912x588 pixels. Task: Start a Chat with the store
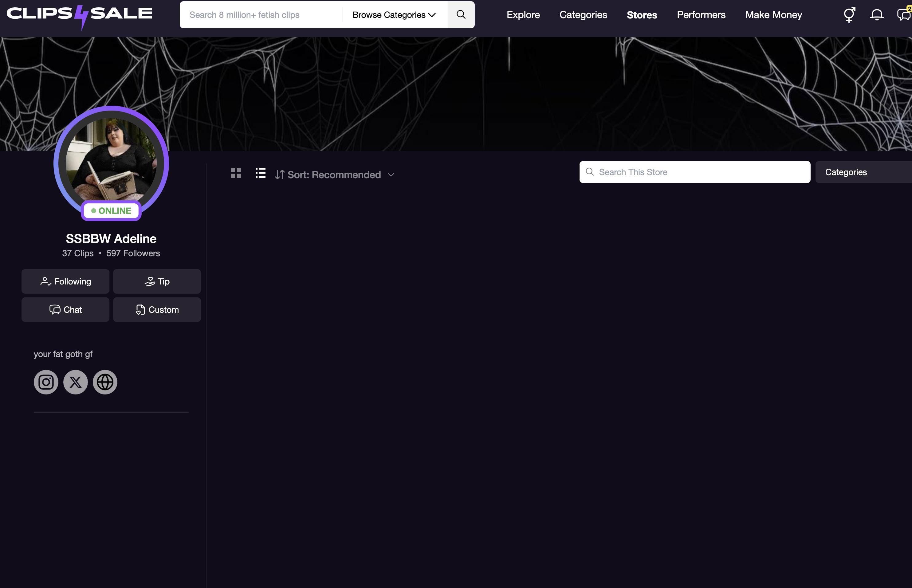point(65,310)
